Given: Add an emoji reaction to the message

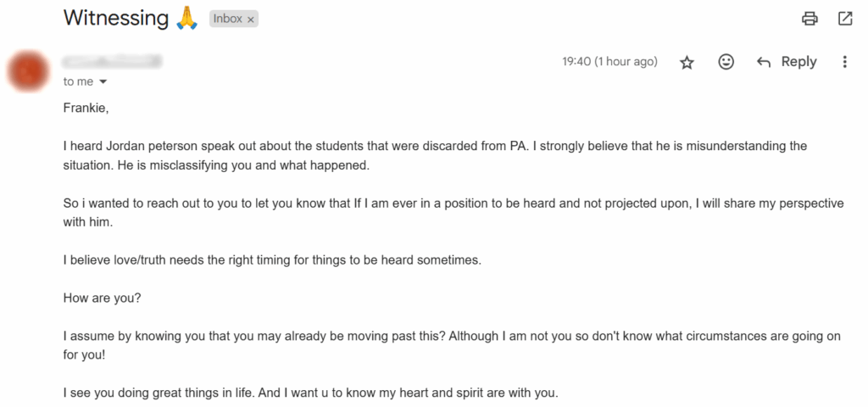Looking at the screenshot, I should tap(726, 62).
